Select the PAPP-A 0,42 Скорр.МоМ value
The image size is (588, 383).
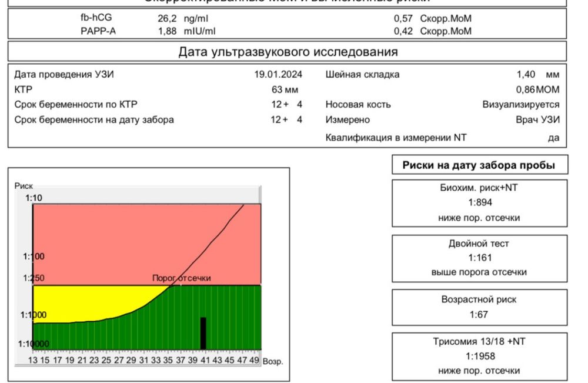432,31
